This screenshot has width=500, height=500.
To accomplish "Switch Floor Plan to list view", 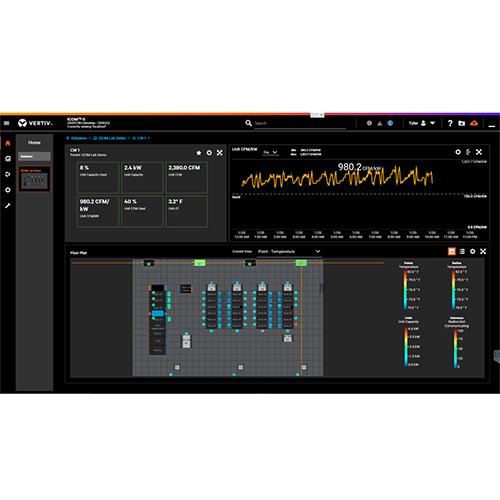I will tap(462, 251).
